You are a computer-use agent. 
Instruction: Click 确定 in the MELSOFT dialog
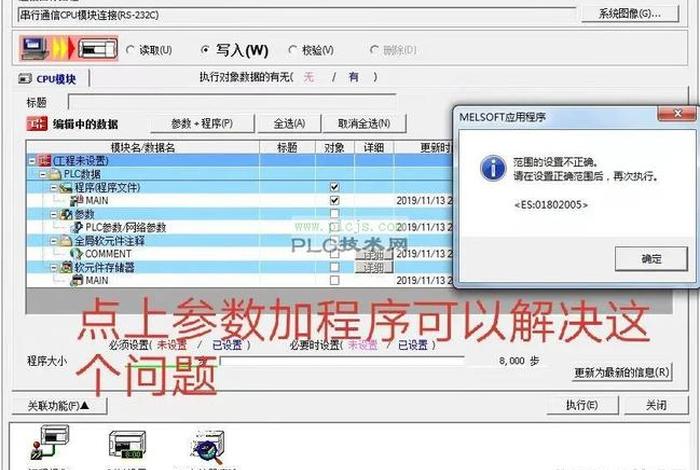[651, 259]
